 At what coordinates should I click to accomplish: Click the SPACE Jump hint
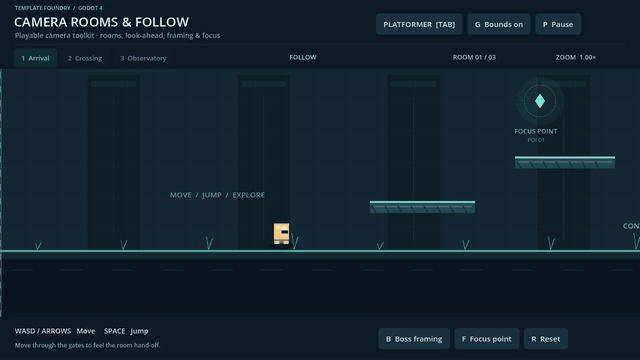pyautogui.click(x=126, y=331)
